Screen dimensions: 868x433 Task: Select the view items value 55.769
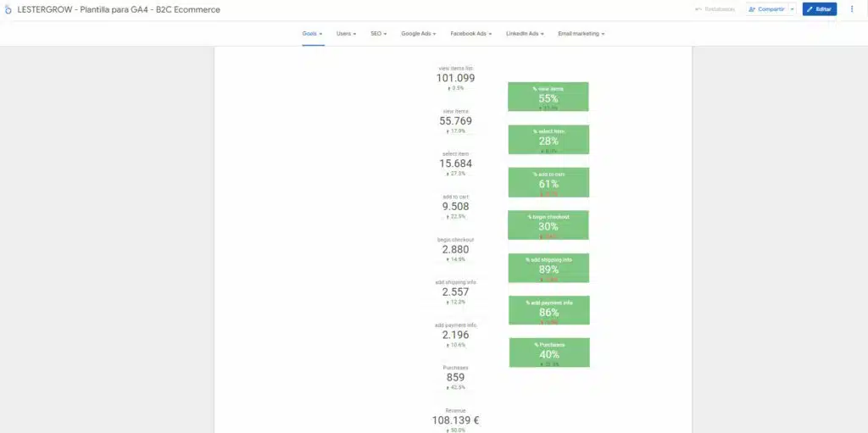click(455, 121)
